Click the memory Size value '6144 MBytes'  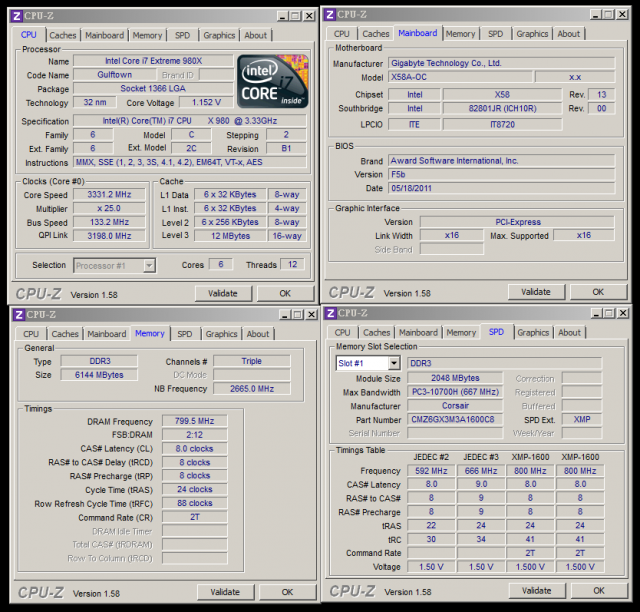click(99, 375)
